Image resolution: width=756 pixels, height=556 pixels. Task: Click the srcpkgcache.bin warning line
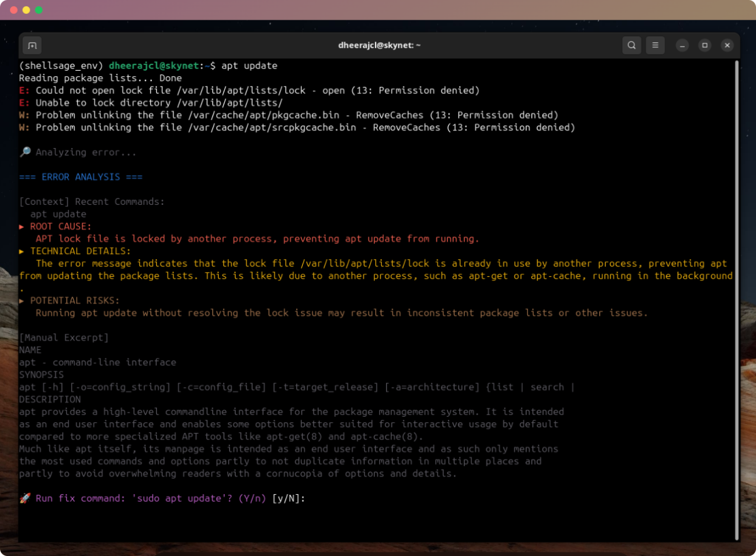tap(297, 127)
